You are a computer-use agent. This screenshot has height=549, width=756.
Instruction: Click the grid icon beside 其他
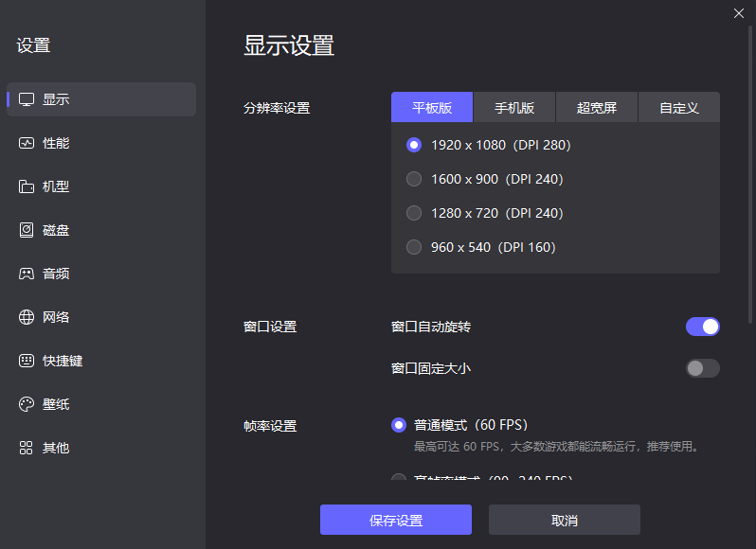[x=26, y=448]
